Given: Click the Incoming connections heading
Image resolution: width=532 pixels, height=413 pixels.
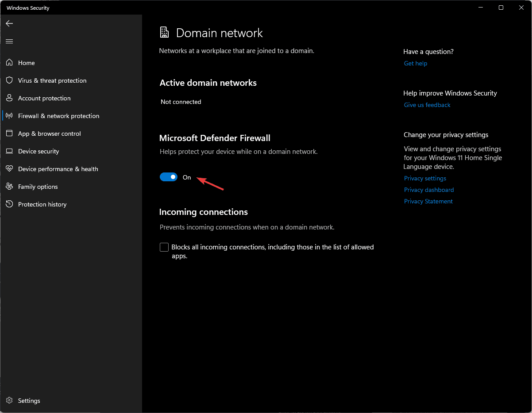Looking at the screenshot, I should pyautogui.click(x=204, y=212).
